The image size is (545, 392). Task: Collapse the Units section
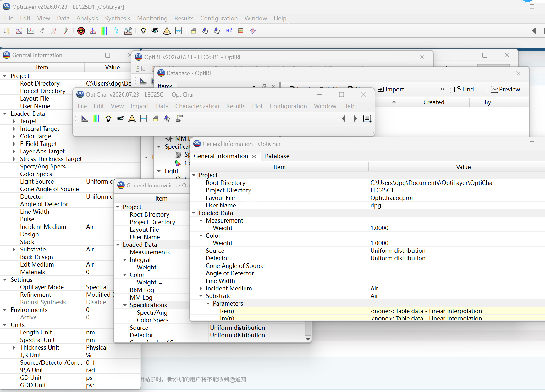[x=5, y=325]
